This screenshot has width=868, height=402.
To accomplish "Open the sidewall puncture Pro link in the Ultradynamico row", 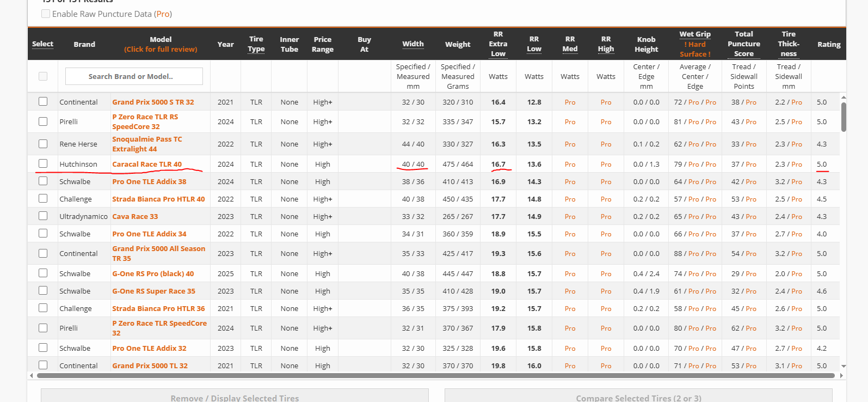I will (x=751, y=216).
